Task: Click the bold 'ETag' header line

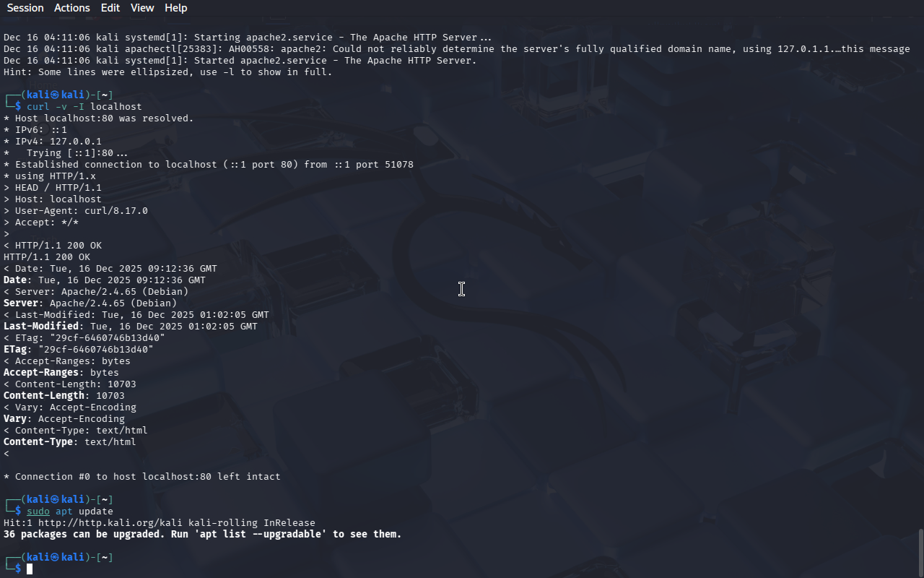Action: coord(79,350)
